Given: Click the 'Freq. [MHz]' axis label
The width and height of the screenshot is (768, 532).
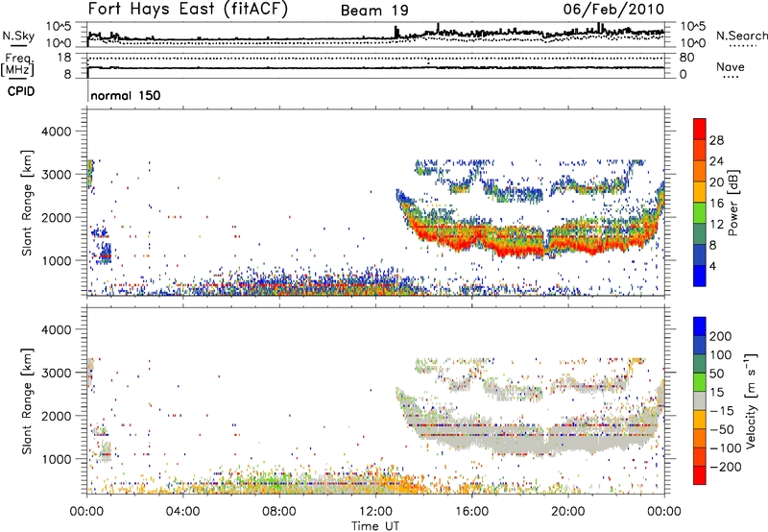Looking at the screenshot, I should point(17,65).
